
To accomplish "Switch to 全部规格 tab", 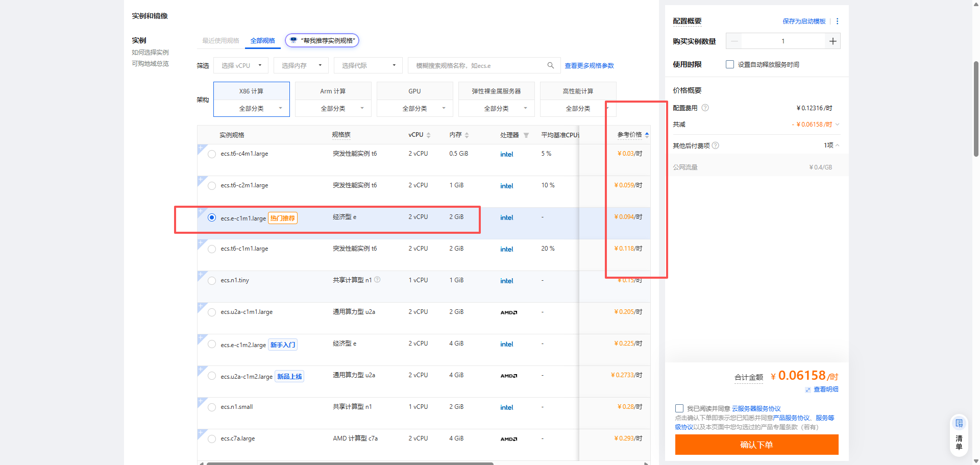I will click(263, 41).
